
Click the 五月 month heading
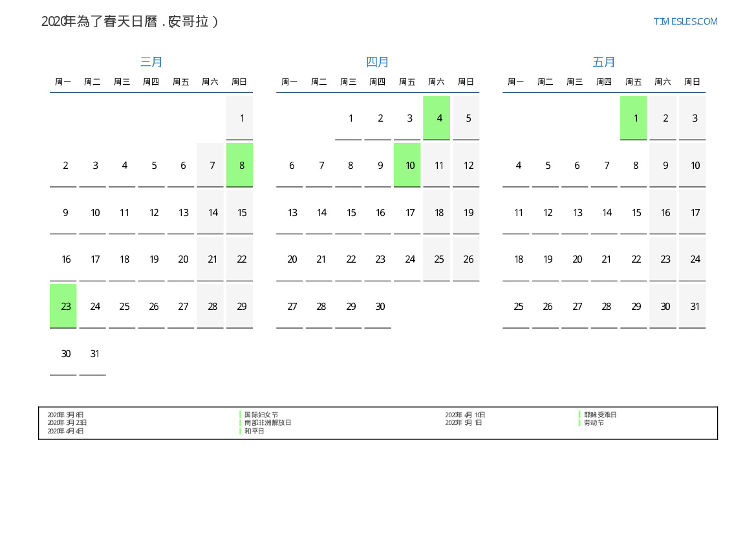tap(604, 62)
